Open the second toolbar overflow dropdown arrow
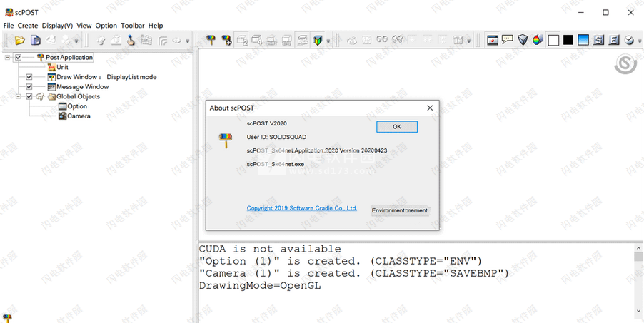Viewport: 644px width, 323px height. 188,41
